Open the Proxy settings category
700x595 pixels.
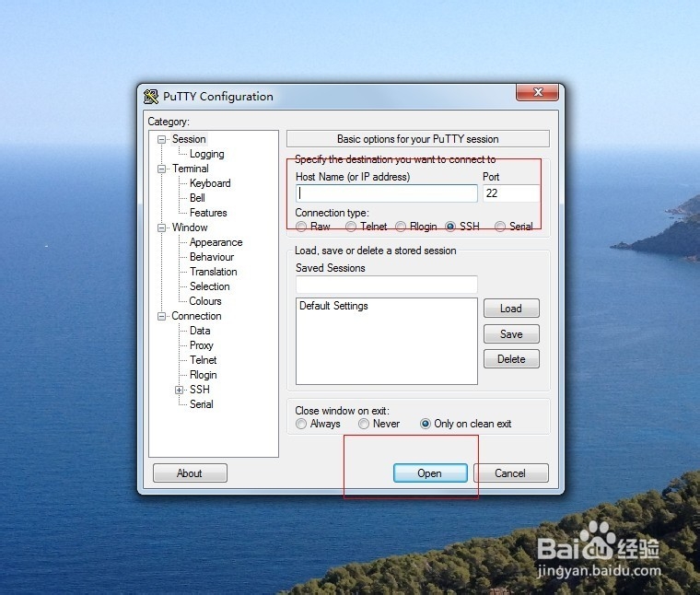pos(202,345)
